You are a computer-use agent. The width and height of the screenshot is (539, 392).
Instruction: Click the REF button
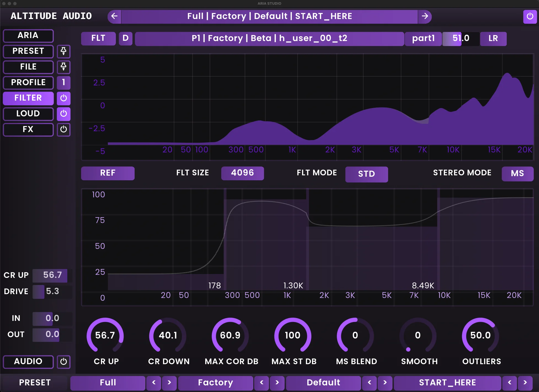108,173
